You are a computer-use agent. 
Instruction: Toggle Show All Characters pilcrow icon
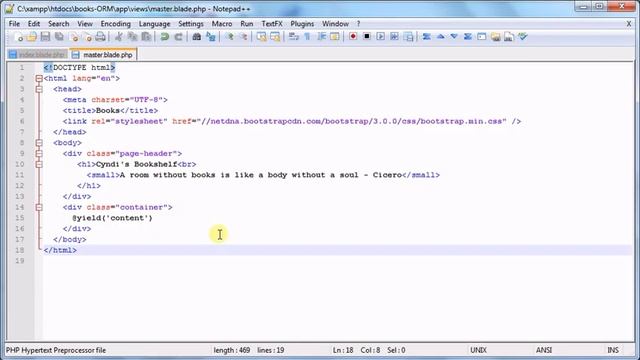pos(307,37)
